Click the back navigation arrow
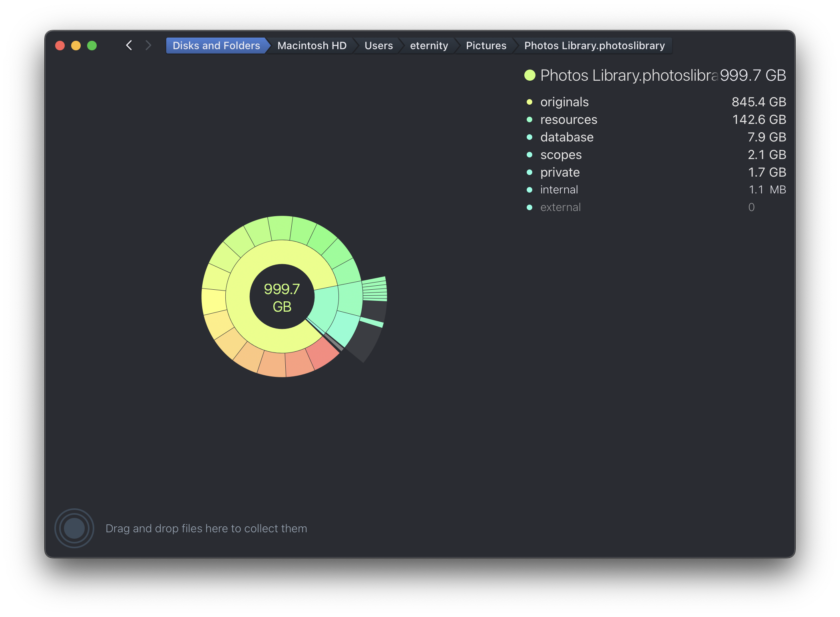The image size is (840, 617). [129, 46]
